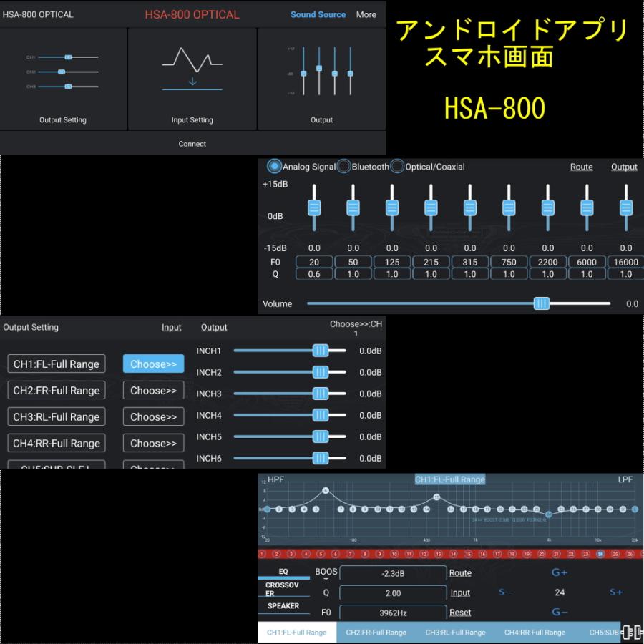Select CH3:RL-Full Range bottom tab

point(455,633)
